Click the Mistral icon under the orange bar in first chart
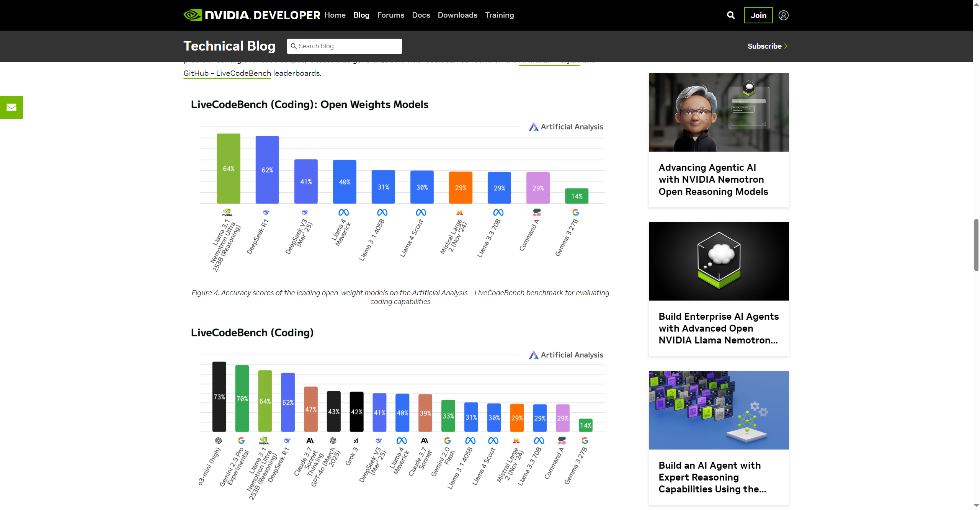The image size is (980, 510). tap(460, 212)
